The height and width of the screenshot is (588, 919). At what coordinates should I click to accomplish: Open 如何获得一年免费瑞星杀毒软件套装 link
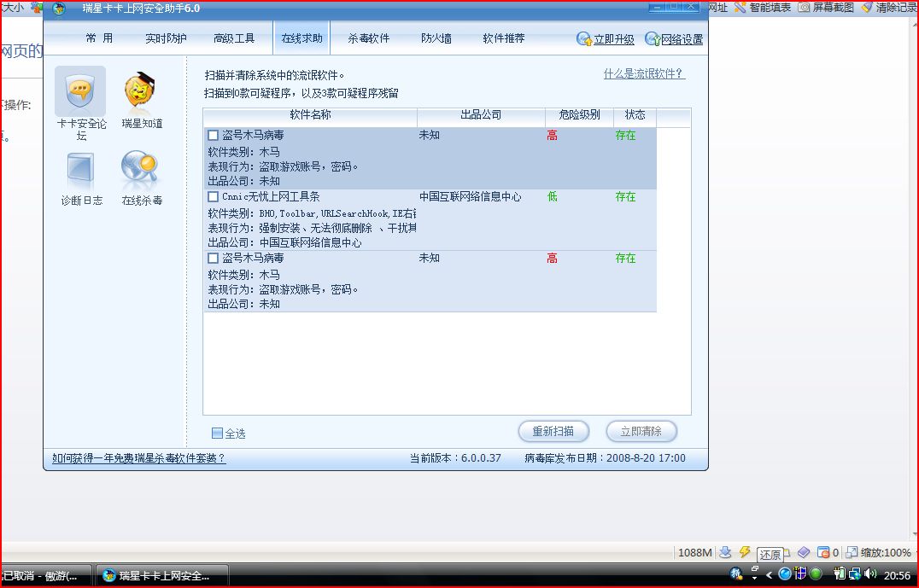tap(138, 458)
